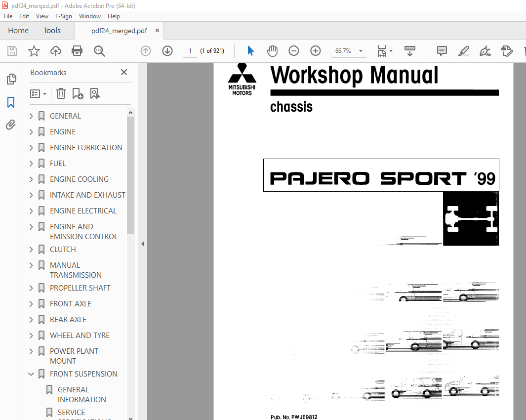526x420 pixels.
Task: Open the Edit menu
Action: coord(24,16)
